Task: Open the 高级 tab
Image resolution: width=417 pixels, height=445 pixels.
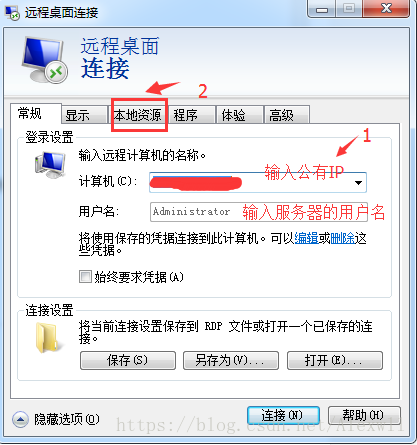Action: click(282, 115)
